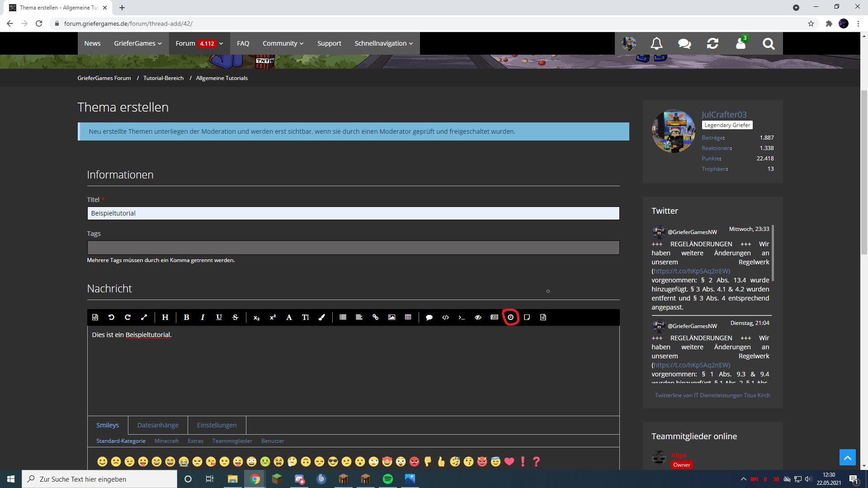Open the search magnifier in navbar
The image size is (868, 488).
click(x=769, y=43)
